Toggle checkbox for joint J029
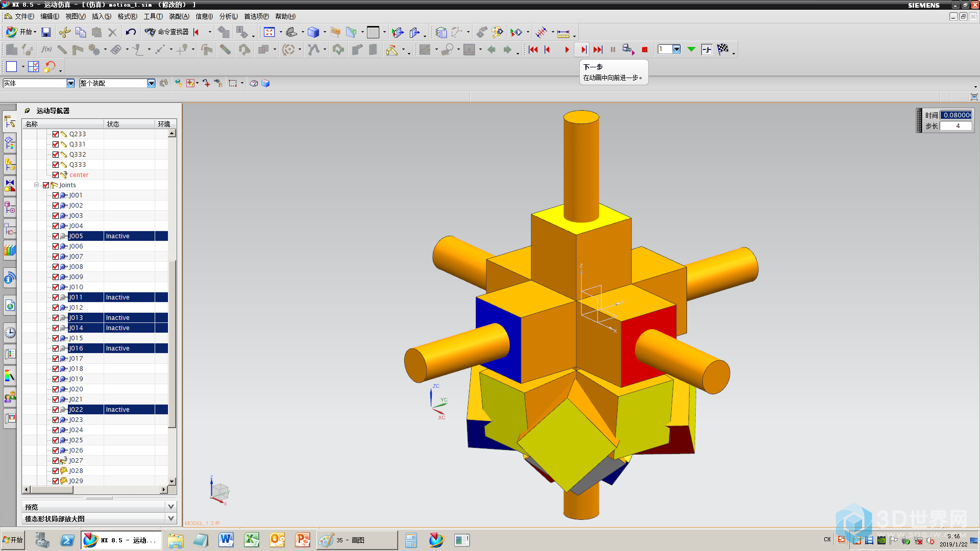 [x=56, y=481]
